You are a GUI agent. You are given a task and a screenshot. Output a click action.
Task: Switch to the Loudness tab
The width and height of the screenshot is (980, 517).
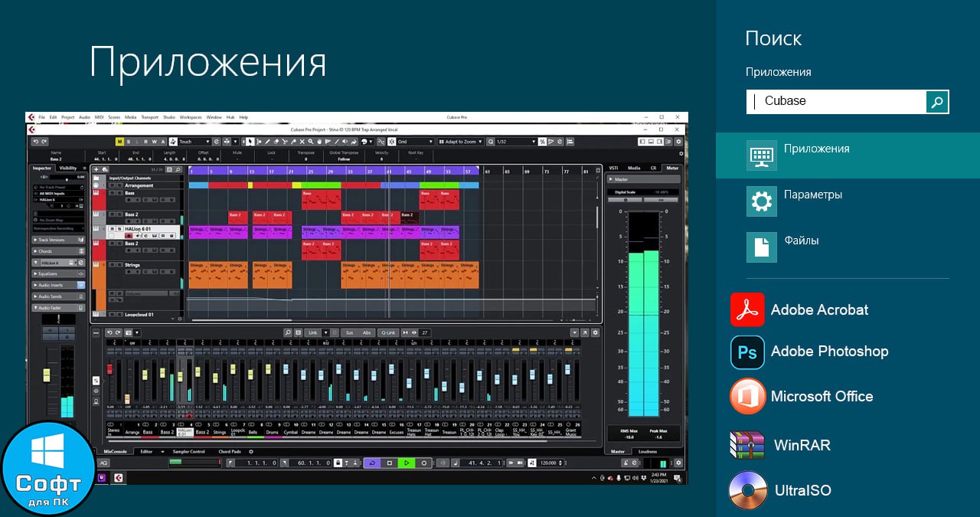pos(648,452)
